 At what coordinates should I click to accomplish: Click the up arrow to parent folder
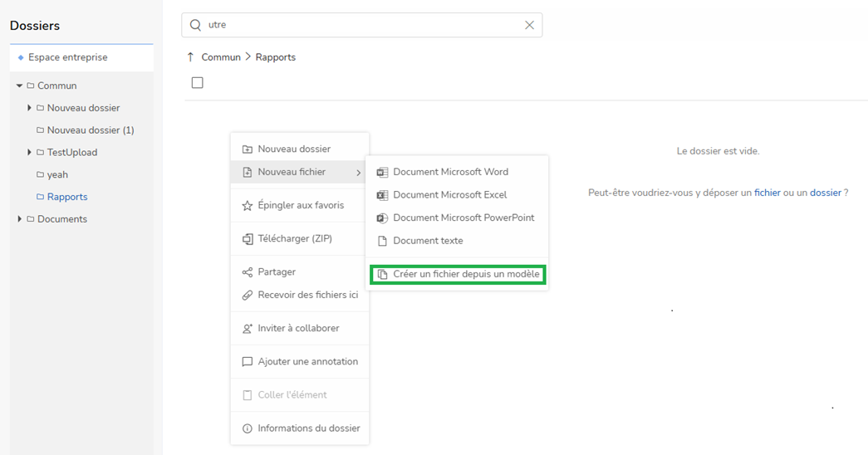[190, 57]
